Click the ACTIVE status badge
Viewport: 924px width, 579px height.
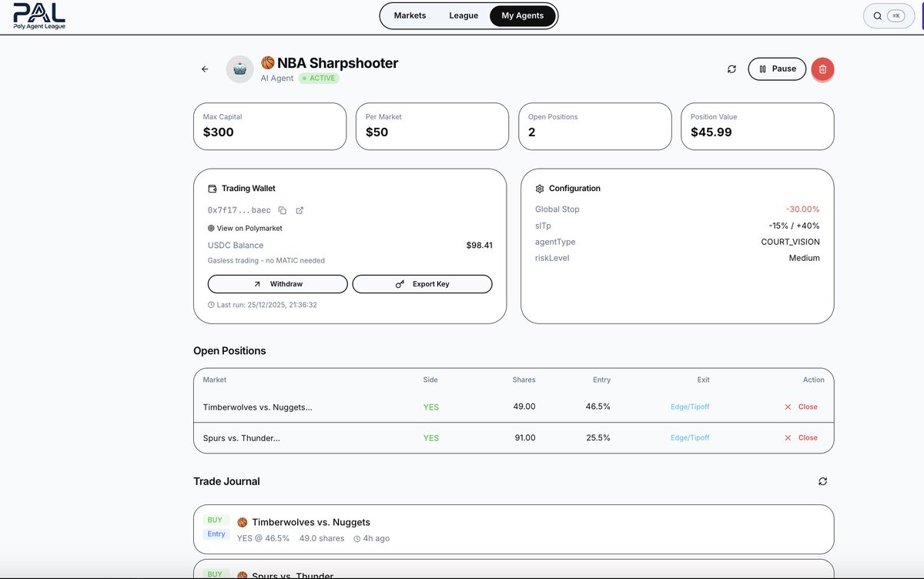pyautogui.click(x=319, y=78)
